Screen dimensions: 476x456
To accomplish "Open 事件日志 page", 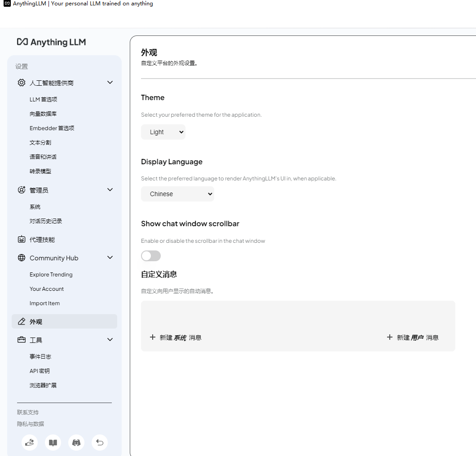I will 40,356.
